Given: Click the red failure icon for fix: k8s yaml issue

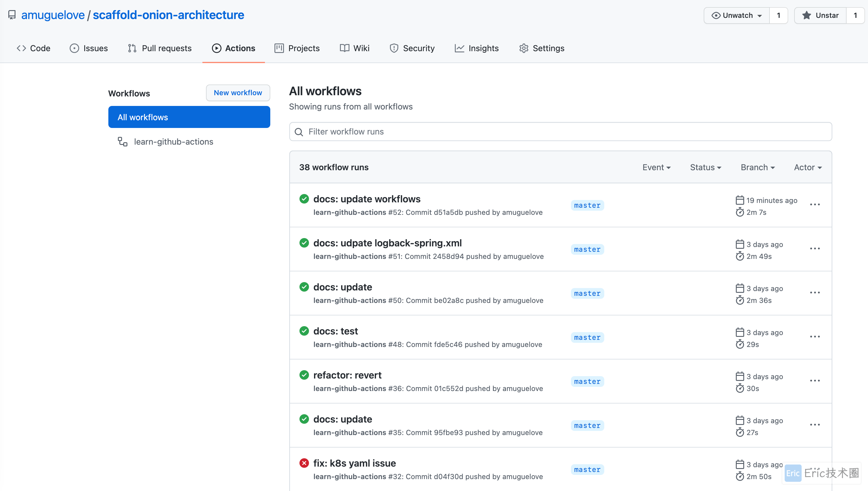Looking at the screenshot, I should pyautogui.click(x=304, y=463).
